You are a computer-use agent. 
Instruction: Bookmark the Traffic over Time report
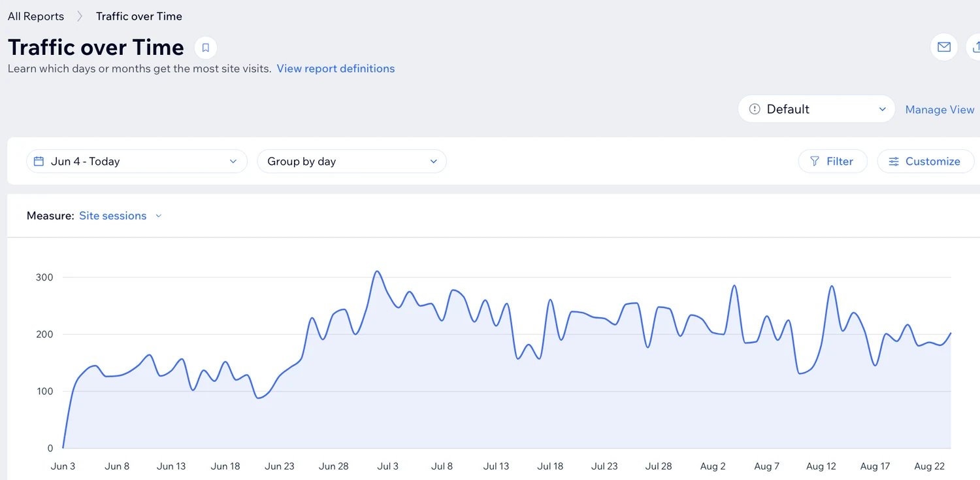coord(205,48)
